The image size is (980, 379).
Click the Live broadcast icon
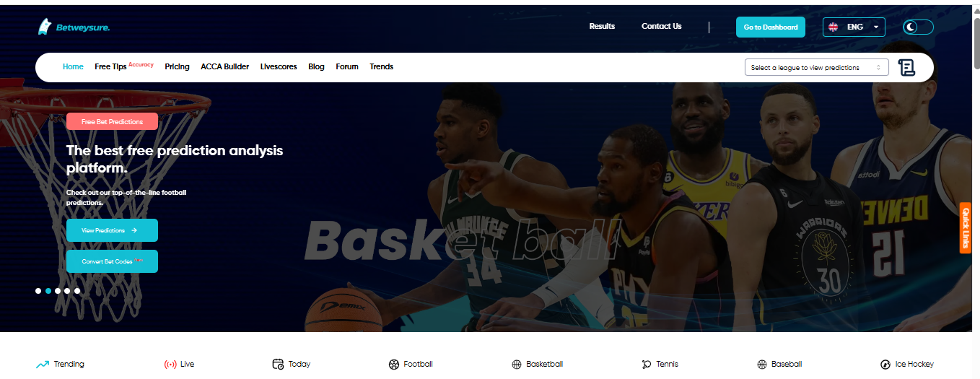170,365
